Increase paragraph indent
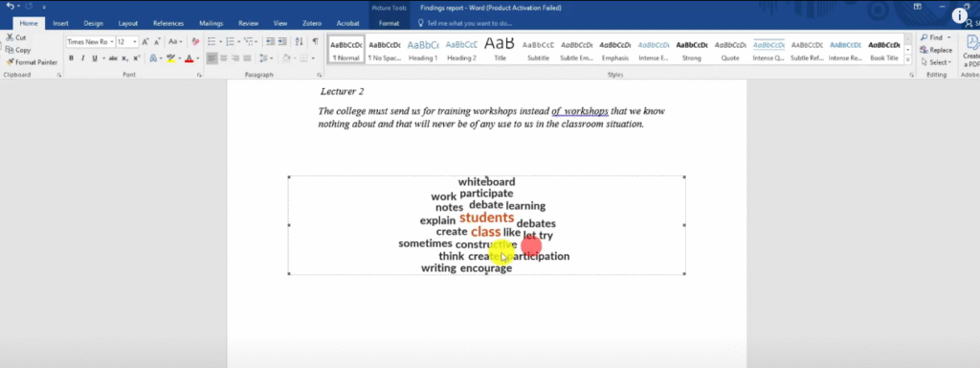980x368 pixels. (282, 42)
